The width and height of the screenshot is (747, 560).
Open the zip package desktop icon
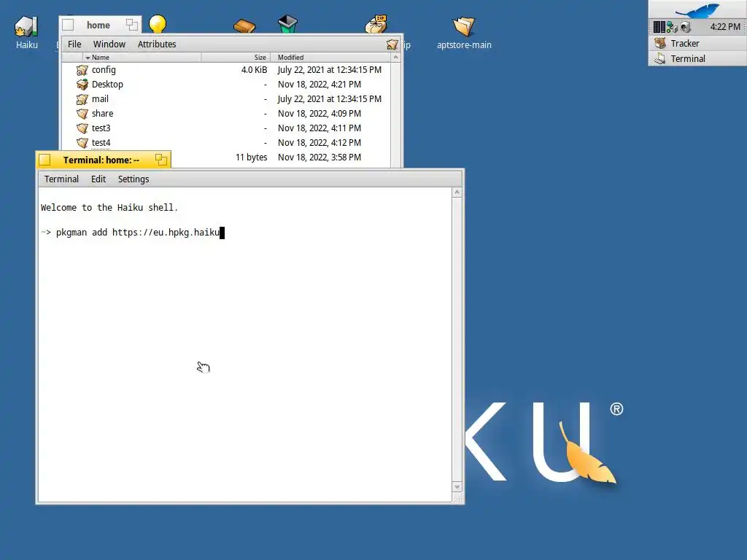click(376, 24)
